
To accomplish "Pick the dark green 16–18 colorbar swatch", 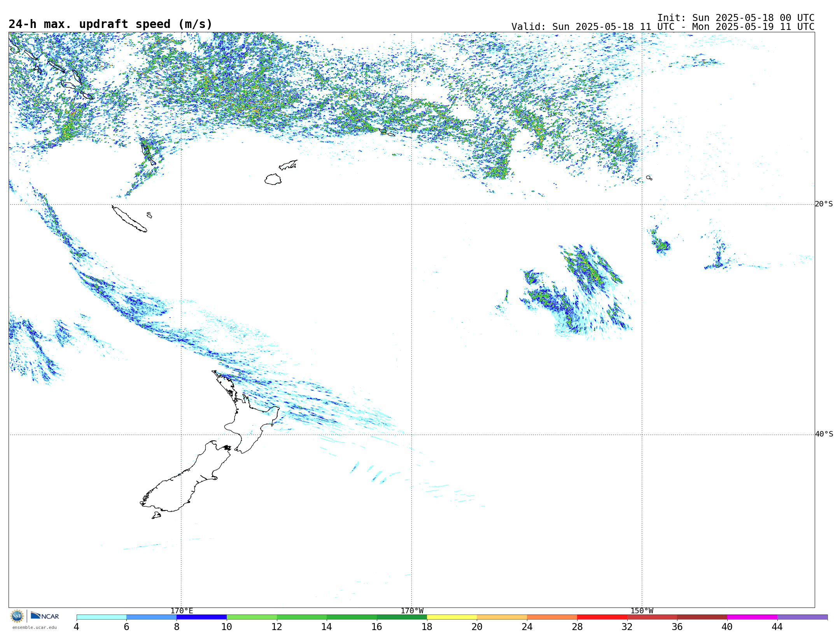I will coord(402,617).
